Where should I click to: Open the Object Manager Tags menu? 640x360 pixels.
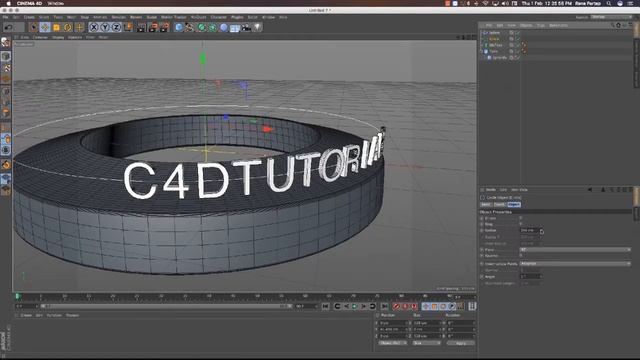coord(541,25)
